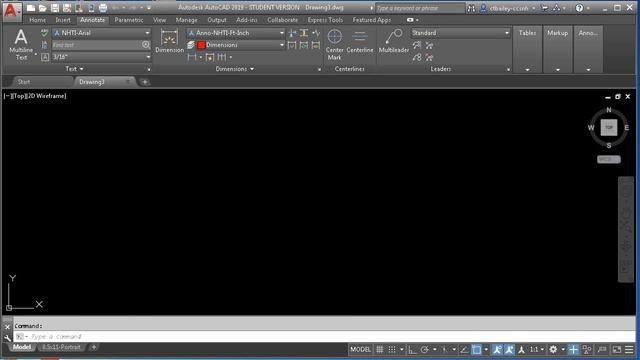Click the Save icon in Quick Access toolbar
Viewport: 640px width, 360px height.
tap(55, 8)
